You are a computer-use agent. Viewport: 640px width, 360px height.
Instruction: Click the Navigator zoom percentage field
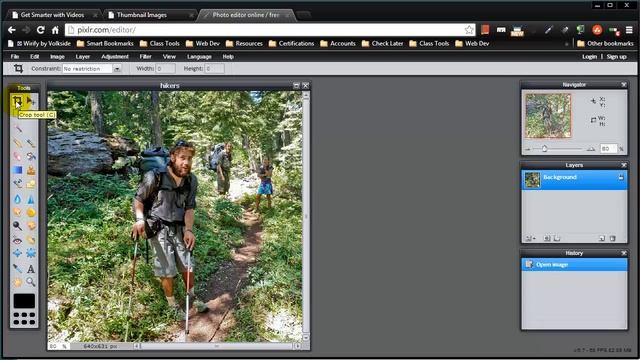[608, 149]
